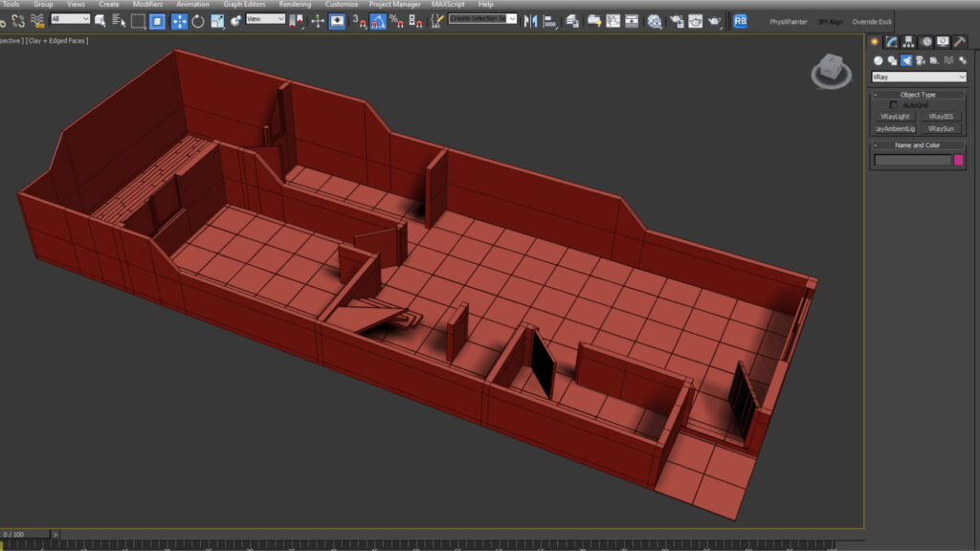Toggle Angle Snap
The image size is (980, 551).
coord(378,21)
